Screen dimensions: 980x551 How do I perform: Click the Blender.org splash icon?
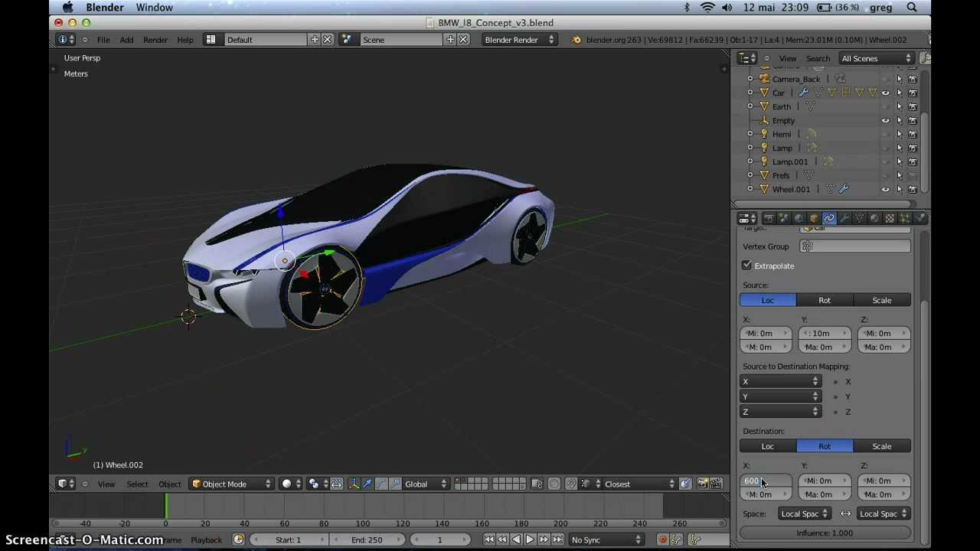[x=577, y=40]
